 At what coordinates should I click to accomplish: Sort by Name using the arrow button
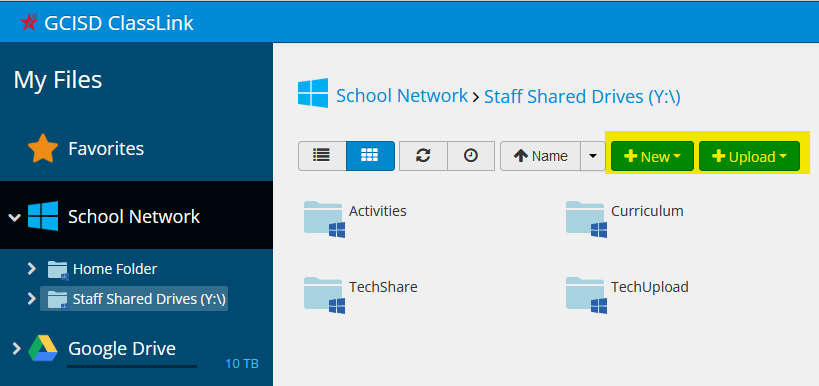540,156
